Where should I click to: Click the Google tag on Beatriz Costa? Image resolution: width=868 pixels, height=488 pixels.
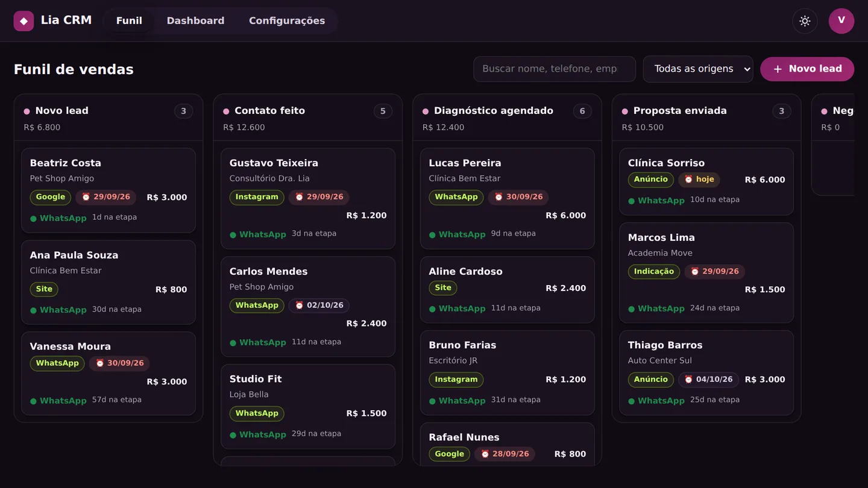51,197
